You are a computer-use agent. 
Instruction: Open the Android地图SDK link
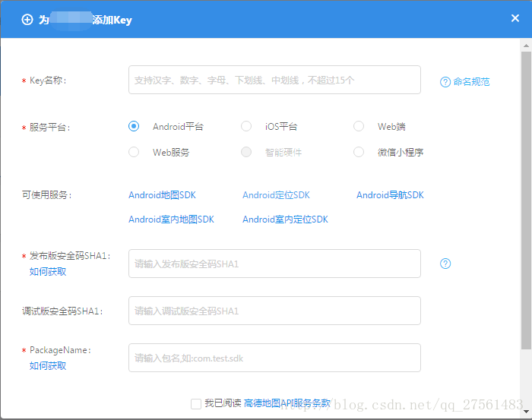tap(162, 195)
